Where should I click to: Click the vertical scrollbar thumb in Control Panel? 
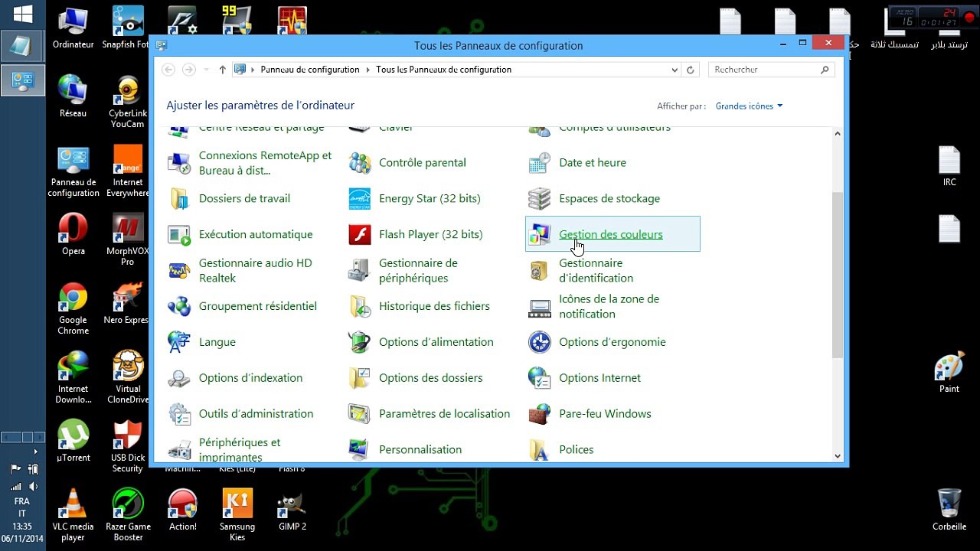point(837,275)
